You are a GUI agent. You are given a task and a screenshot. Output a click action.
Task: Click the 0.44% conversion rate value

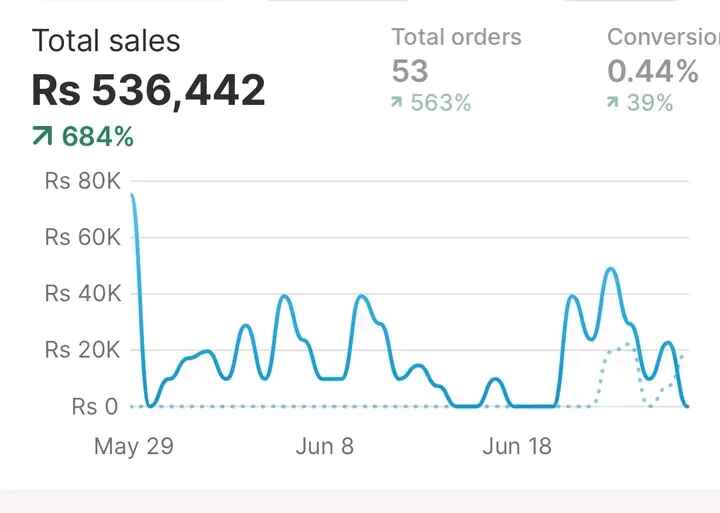[653, 71]
